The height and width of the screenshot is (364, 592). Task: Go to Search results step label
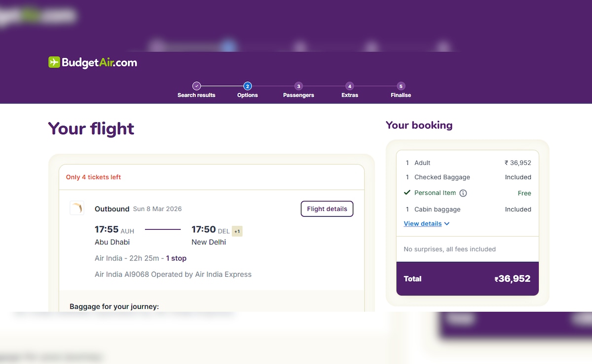click(196, 95)
